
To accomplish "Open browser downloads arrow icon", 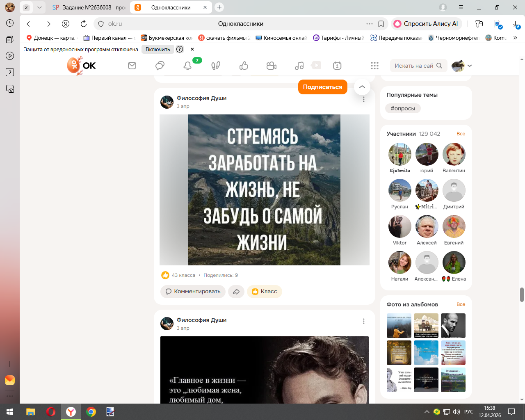I will [516, 24].
